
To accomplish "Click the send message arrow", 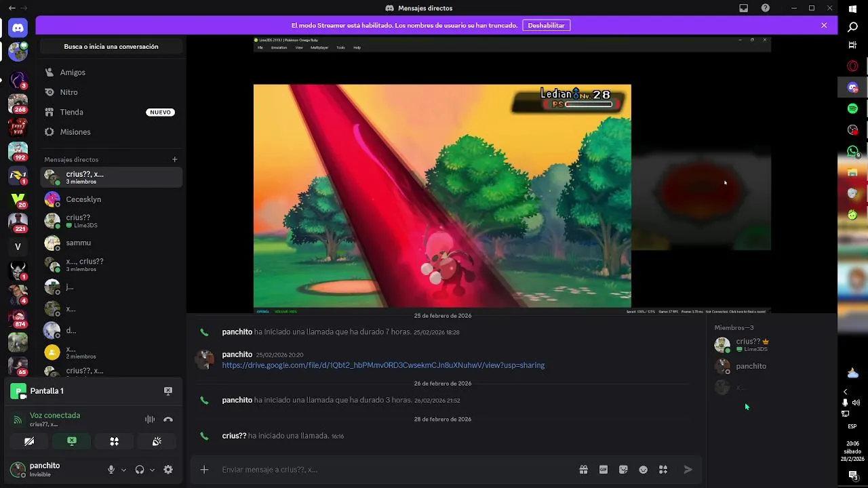I will (688, 470).
